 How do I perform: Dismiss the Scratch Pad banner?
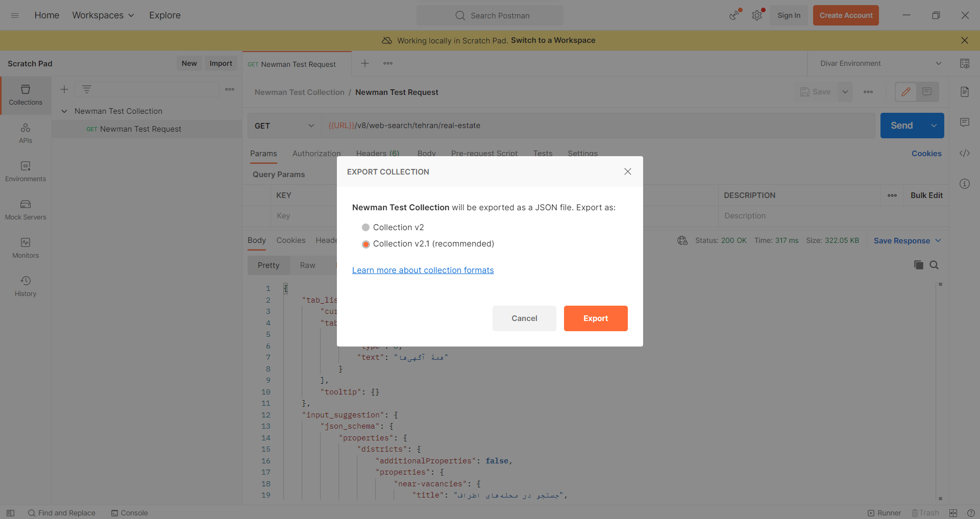(x=965, y=40)
